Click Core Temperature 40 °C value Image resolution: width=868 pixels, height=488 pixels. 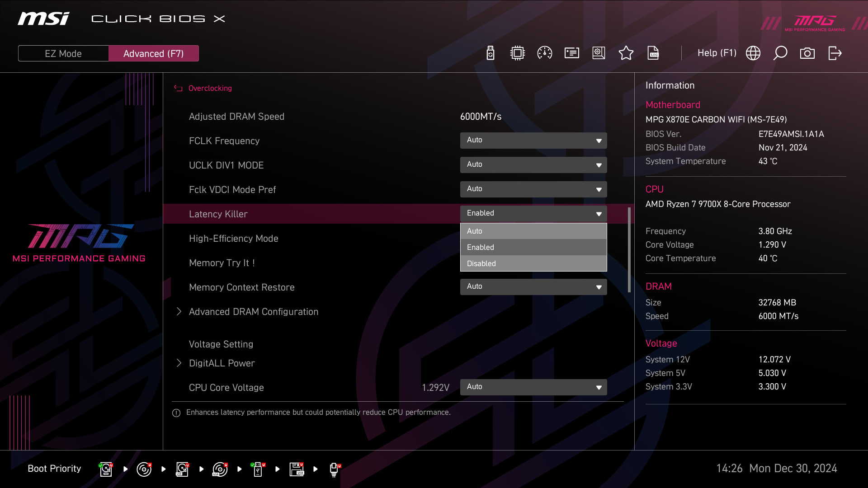(768, 258)
